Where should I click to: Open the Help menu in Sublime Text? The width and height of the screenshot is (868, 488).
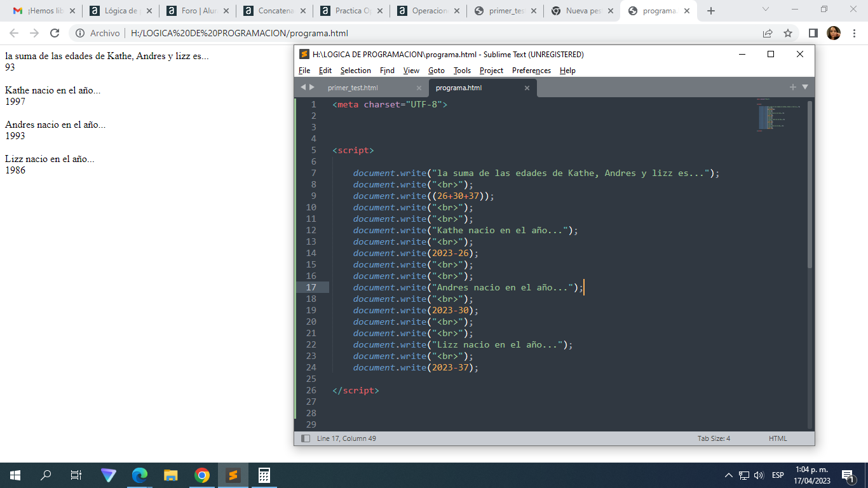coord(567,71)
